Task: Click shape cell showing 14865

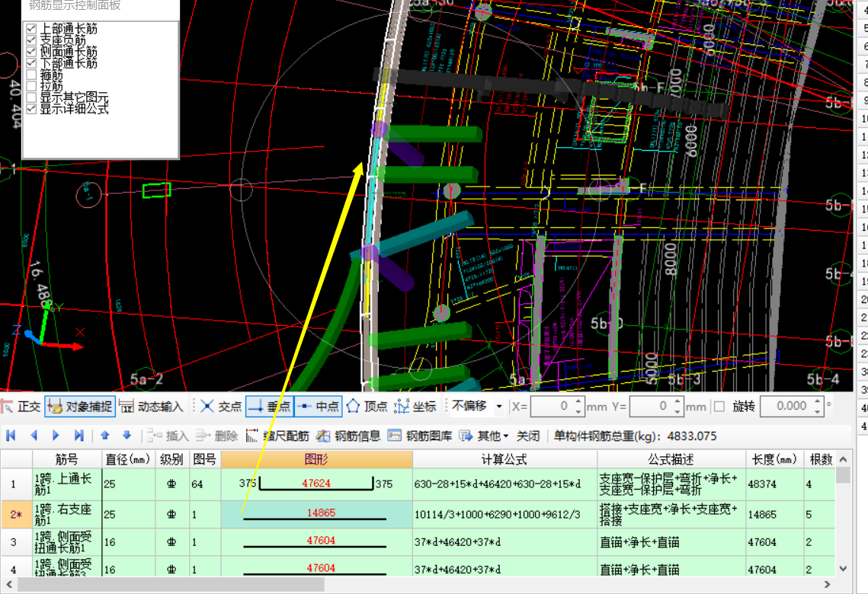Action: click(317, 514)
